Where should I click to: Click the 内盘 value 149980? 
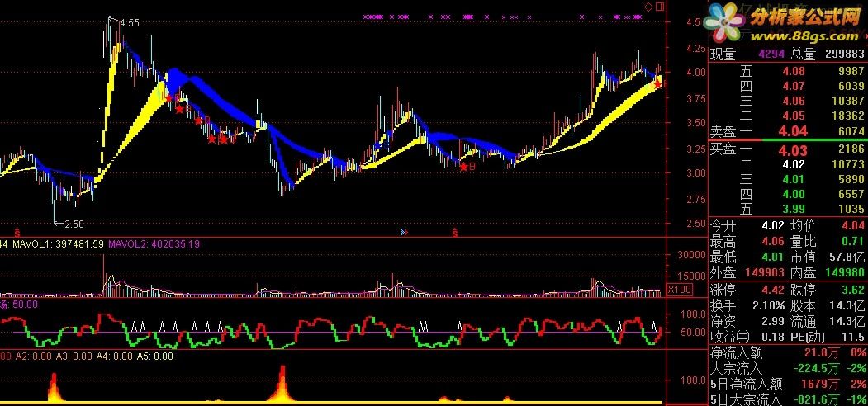click(844, 272)
